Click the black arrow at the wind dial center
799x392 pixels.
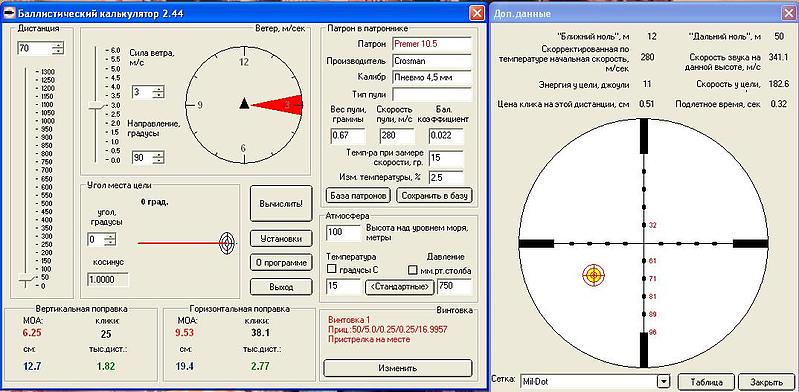click(244, 103)
